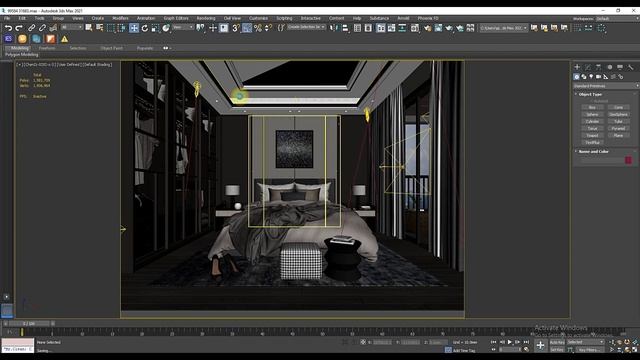Screen dimensions: 640x360
Task: Toggle the Window/Crossing selection mode
Action: coord(122,28)
